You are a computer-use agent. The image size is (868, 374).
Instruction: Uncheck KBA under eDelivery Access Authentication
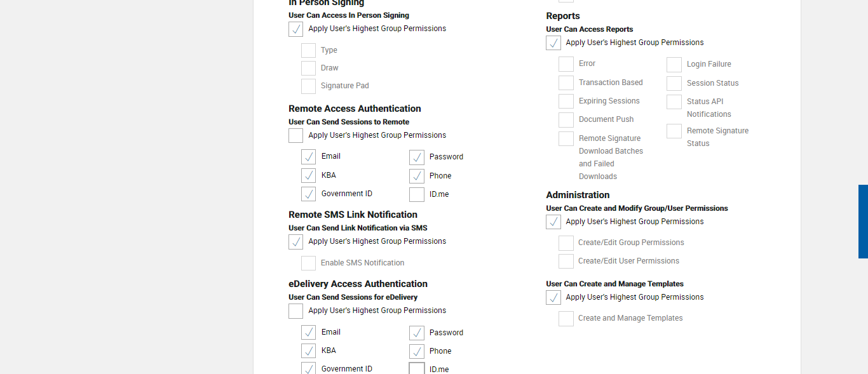tap(308, 351)
